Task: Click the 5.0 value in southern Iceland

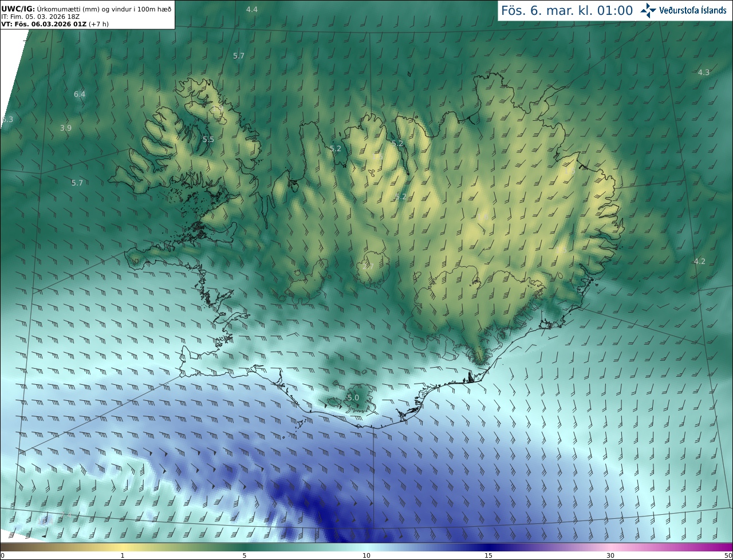Action: tap(353, 397)
